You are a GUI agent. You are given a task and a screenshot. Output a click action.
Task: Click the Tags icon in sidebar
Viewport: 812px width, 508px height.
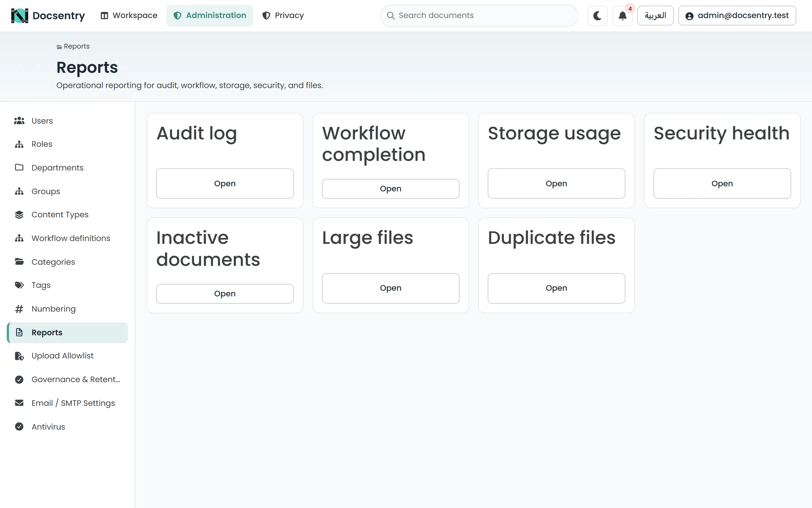coord(19,285)
